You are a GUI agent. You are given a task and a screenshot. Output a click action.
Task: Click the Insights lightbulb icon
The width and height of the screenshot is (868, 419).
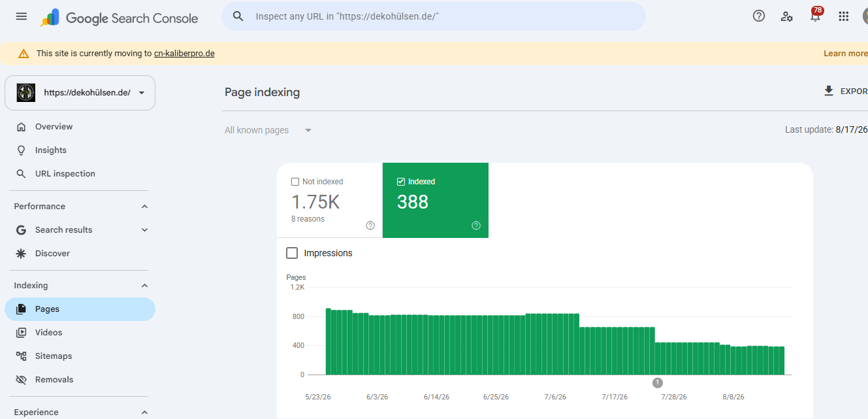click(22, 150)
